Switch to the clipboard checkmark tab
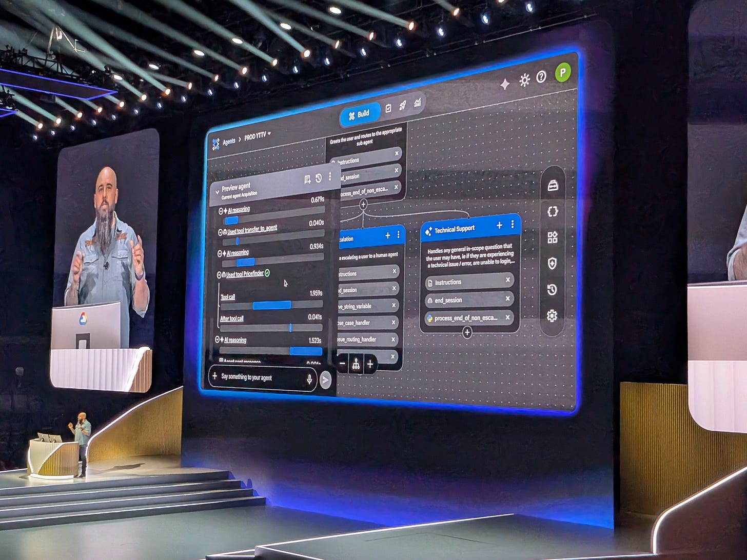This screenshot has width=747, height=560. (x=388, y=108)
